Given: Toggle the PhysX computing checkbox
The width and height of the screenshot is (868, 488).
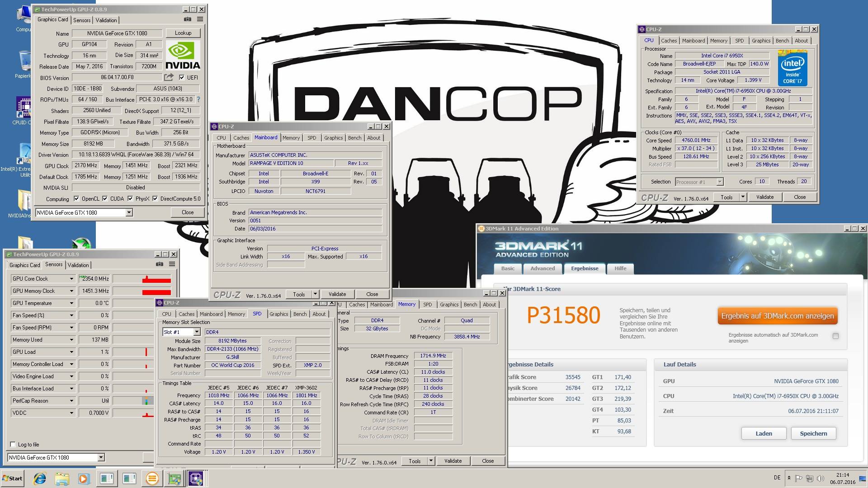Looking at the screenshot, I should (130, 198).
